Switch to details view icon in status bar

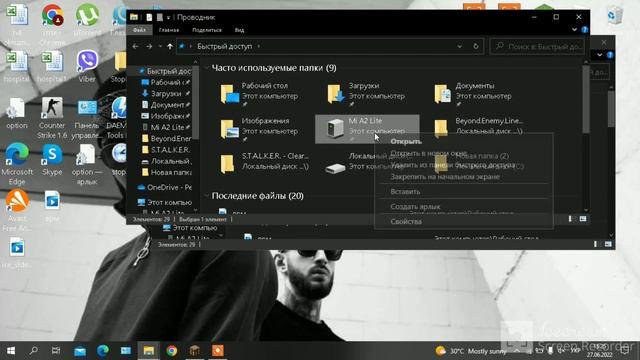[570, 219]
